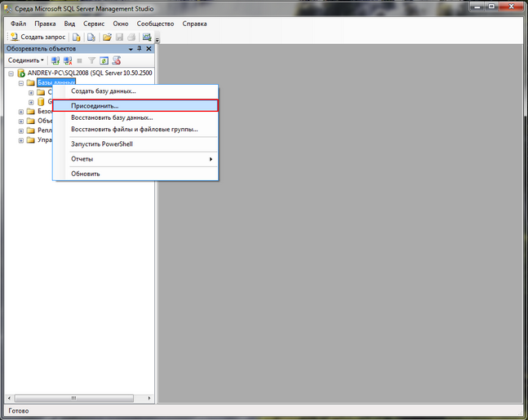Click the Save diskette icon

(x=119, y=37)
